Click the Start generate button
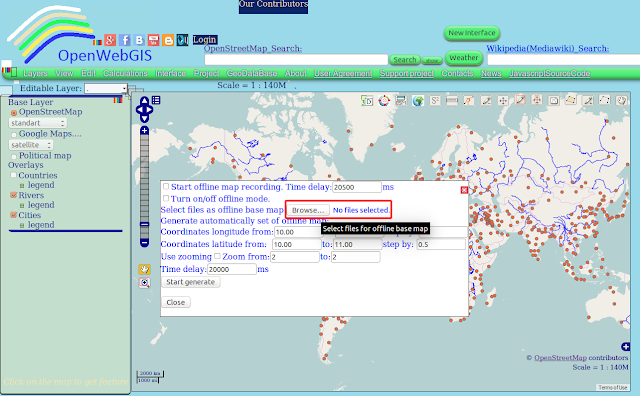The height and width of the screenshot is (396, 640). point(191,282)
